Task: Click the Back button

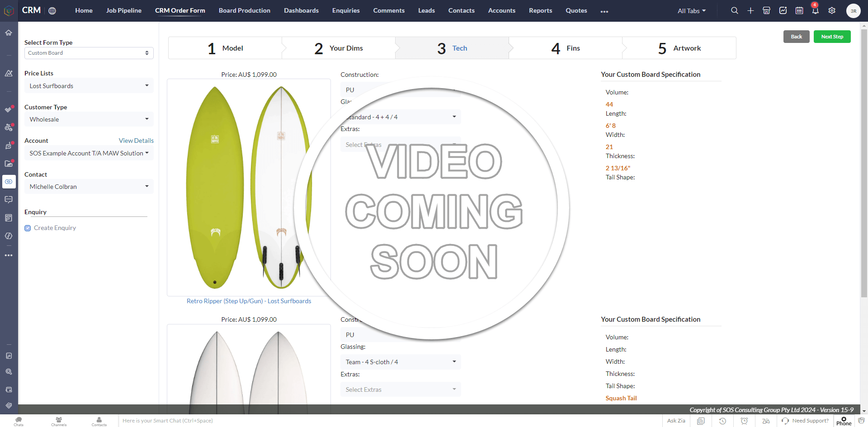Action: [796, 37]
